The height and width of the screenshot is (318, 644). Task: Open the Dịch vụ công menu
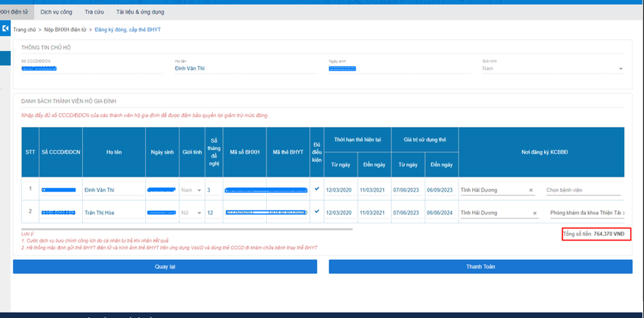click(56, 12)
